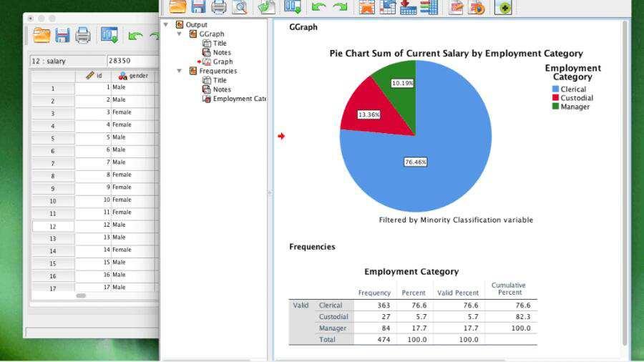The width and height of the screenshot is (644, 362).
Task: Click the Save icon in the output viewer toolbar
Action: (198, 7)
